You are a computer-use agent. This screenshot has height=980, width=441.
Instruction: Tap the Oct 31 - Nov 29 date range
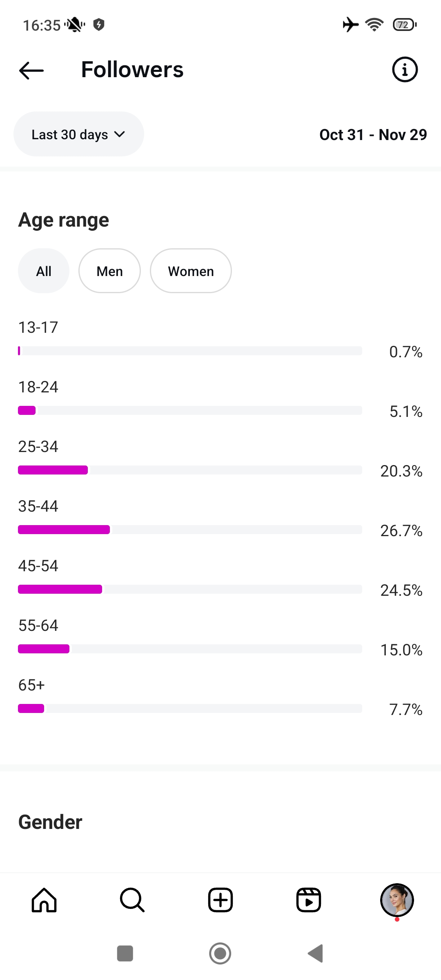pyautogui.click(x=373, y=135)
